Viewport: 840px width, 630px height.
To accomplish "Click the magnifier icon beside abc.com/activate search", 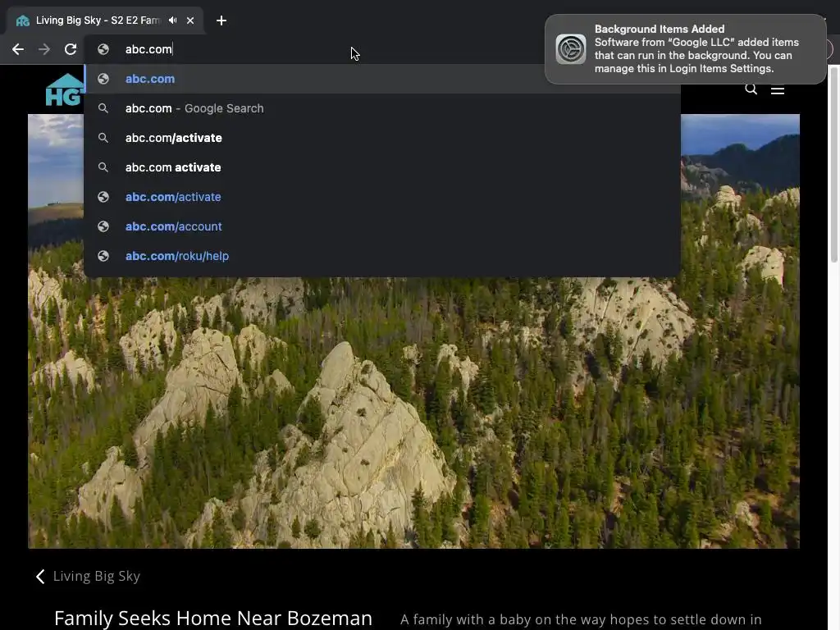I will [x=103, y=138].
